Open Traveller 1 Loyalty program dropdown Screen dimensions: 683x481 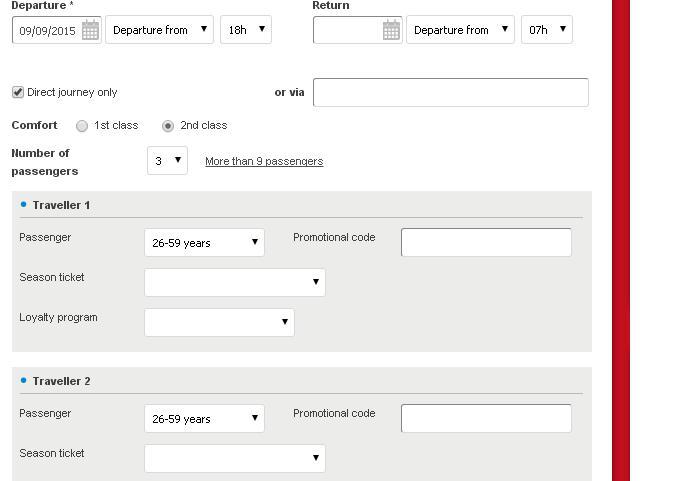(x=220, y=322)
